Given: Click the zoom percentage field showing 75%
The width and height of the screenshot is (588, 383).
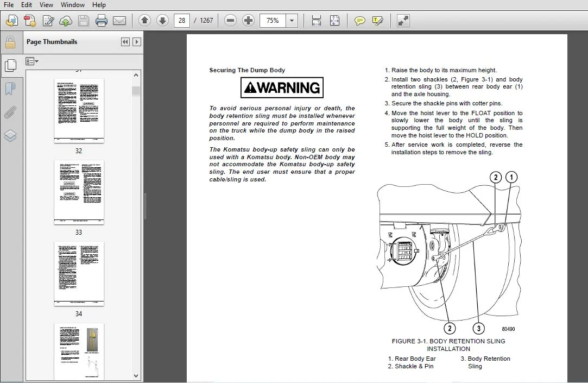Looking at the screenshot, I should pos(273,21).
